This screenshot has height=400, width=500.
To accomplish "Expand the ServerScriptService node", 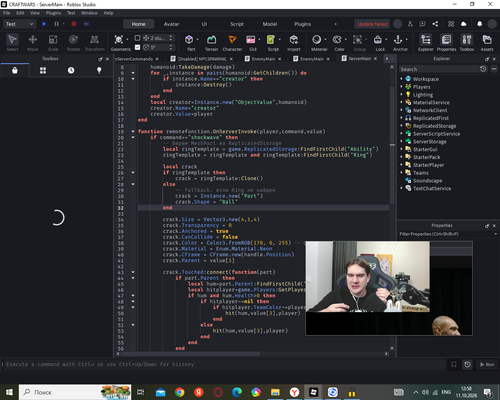I will [402, 133].
